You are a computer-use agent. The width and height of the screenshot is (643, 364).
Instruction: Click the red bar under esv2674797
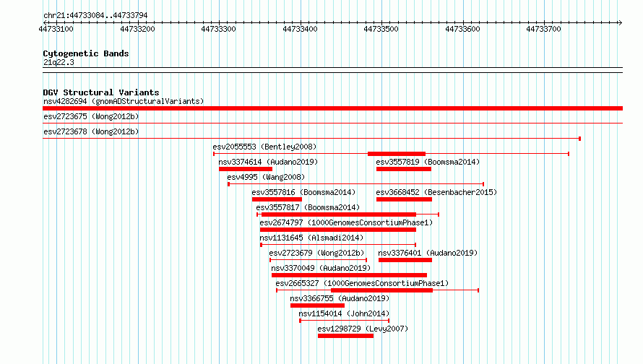338,230
